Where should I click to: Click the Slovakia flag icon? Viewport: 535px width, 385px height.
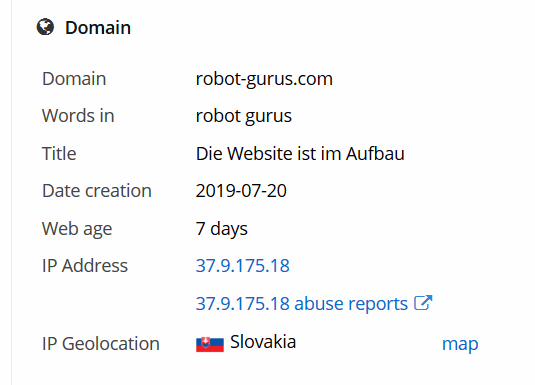click(210, 344)
